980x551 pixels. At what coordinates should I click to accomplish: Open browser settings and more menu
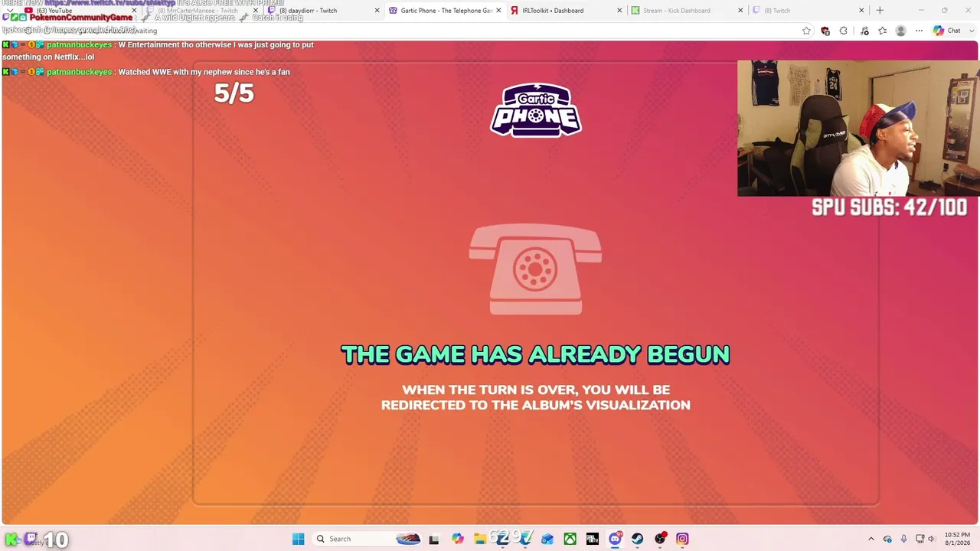click(x=919, y=31)
